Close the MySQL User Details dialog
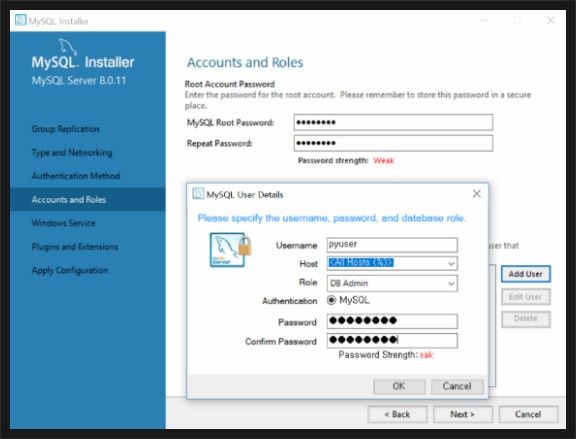The width and height of the screenshot is (576, 439). 476,194
